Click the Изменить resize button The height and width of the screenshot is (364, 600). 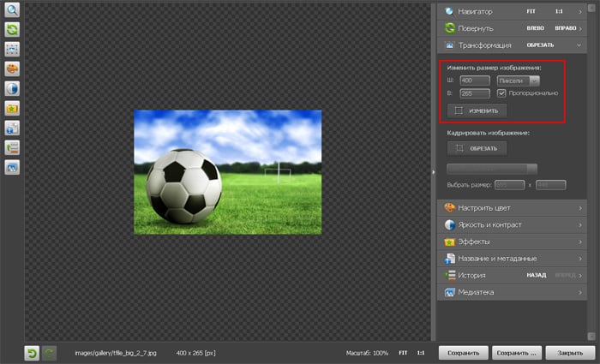tap(477, 110)
